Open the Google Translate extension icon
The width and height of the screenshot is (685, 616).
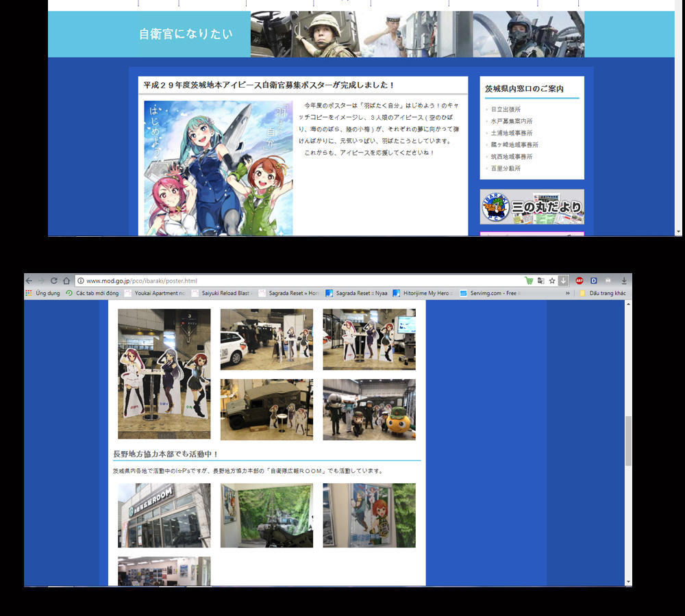540,281
